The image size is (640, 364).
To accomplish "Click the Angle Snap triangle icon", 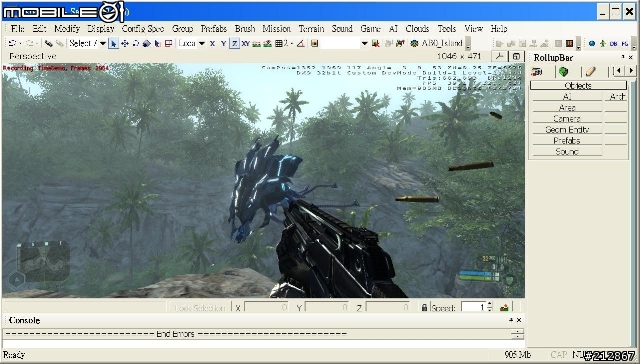I will coord(301,43).
